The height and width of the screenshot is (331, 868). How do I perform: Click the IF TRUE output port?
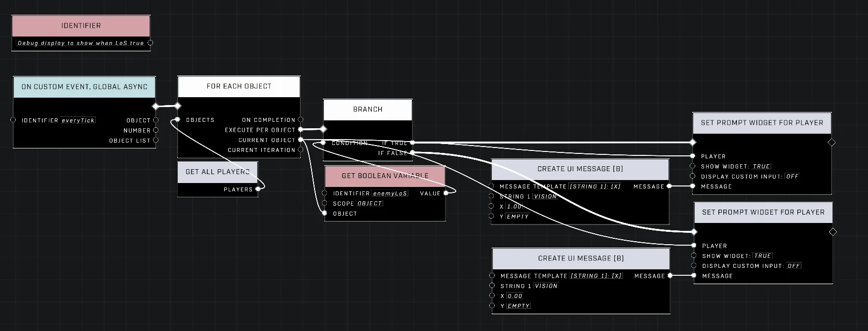click(412, 143)
